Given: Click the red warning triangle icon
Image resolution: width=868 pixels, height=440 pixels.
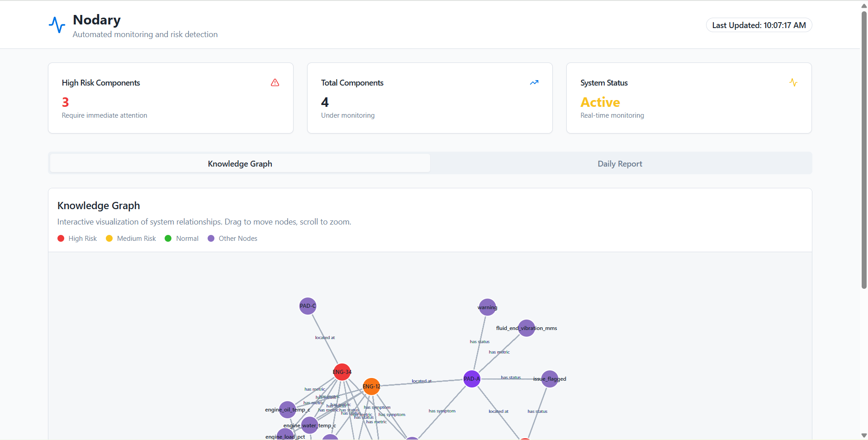Looking at the screenshot, I should [275, 82].
